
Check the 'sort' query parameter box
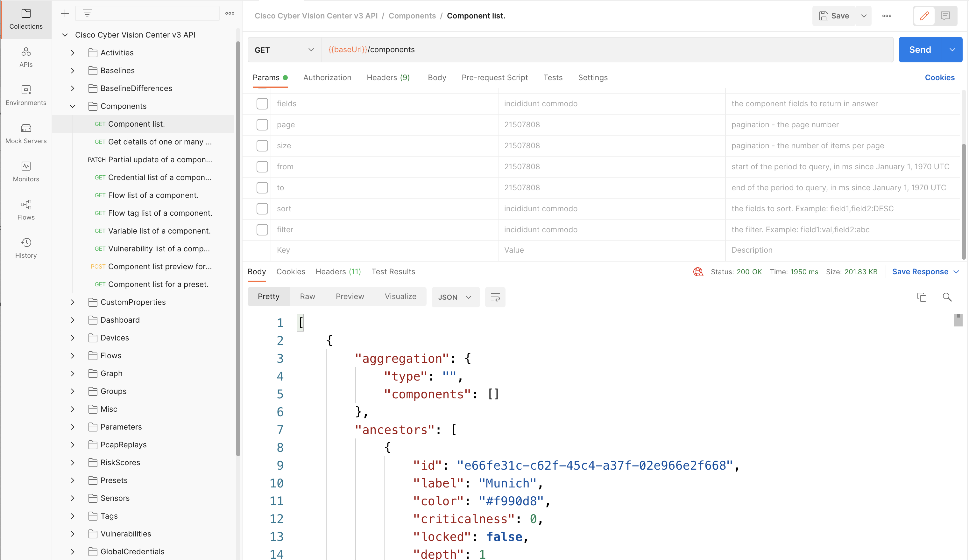pyautogui.click(x=262, y=209)
